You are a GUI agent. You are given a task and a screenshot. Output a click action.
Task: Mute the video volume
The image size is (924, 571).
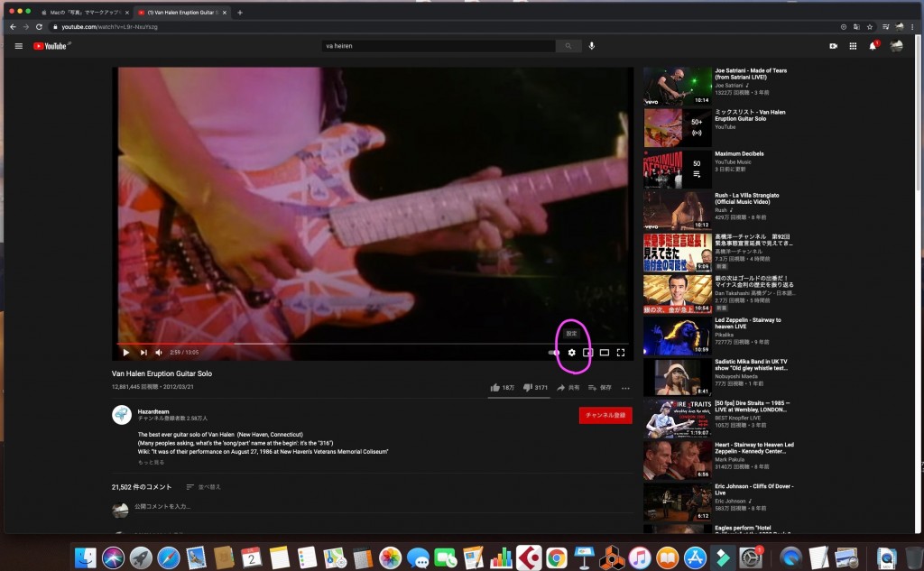[x=159, y=353]
